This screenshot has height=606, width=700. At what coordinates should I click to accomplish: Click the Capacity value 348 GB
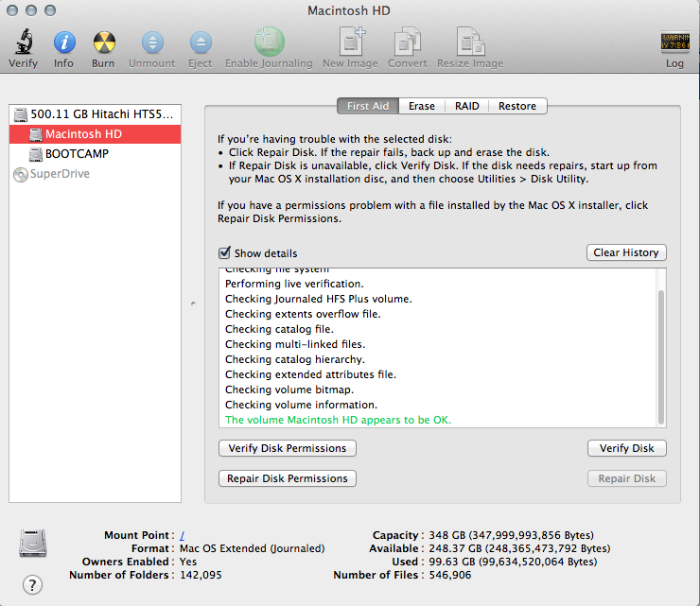click(511, 535)
